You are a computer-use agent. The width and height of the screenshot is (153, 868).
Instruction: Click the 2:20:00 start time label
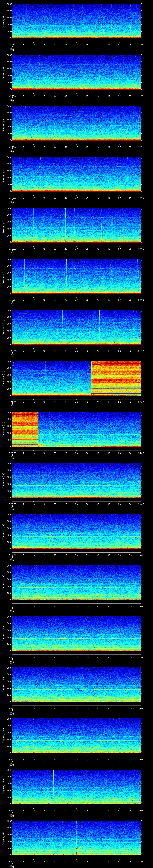(12, 351)
